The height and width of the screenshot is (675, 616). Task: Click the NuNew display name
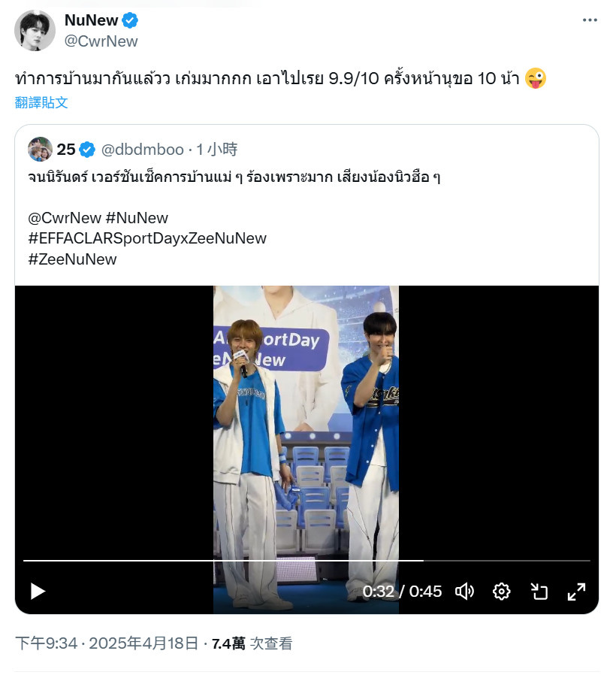point(91,20)
